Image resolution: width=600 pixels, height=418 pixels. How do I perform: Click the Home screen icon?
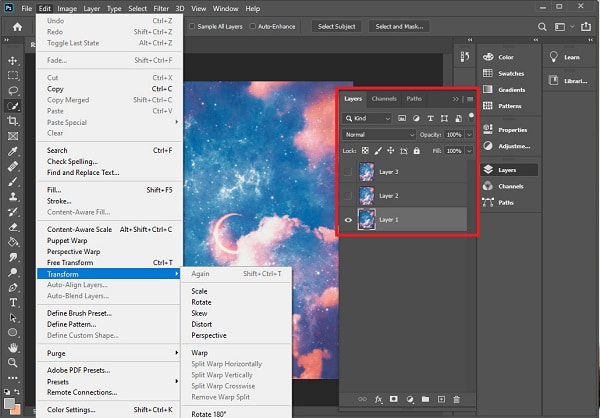[x=17, y=26]
